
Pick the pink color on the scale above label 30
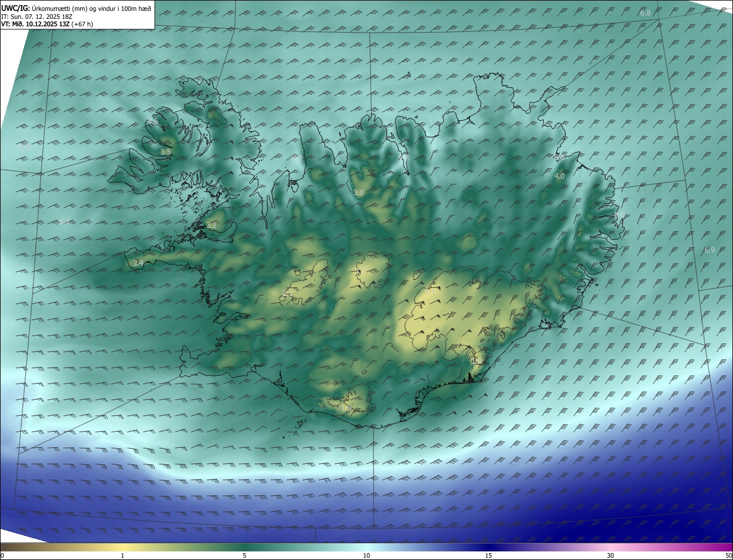tap(610, 547)
